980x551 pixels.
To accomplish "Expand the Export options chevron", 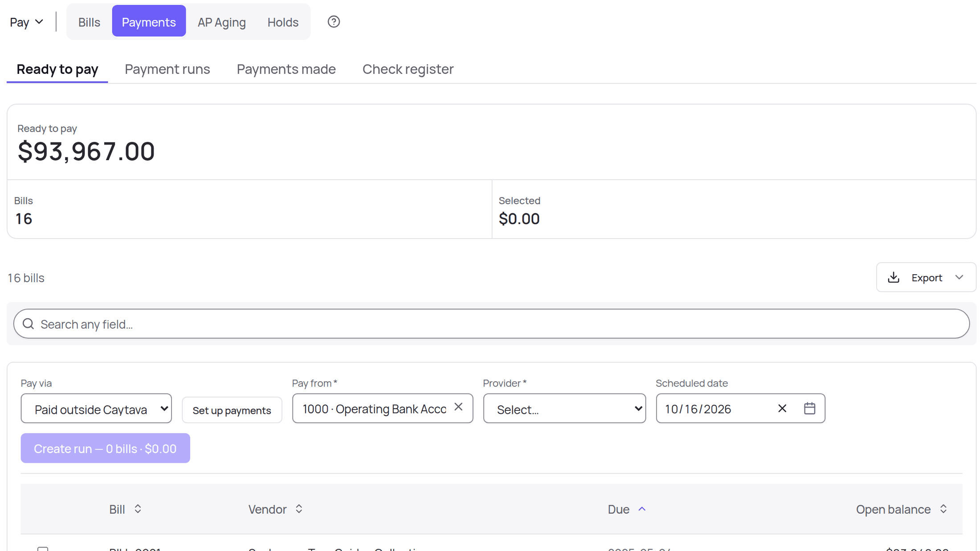I will point(959,277).
